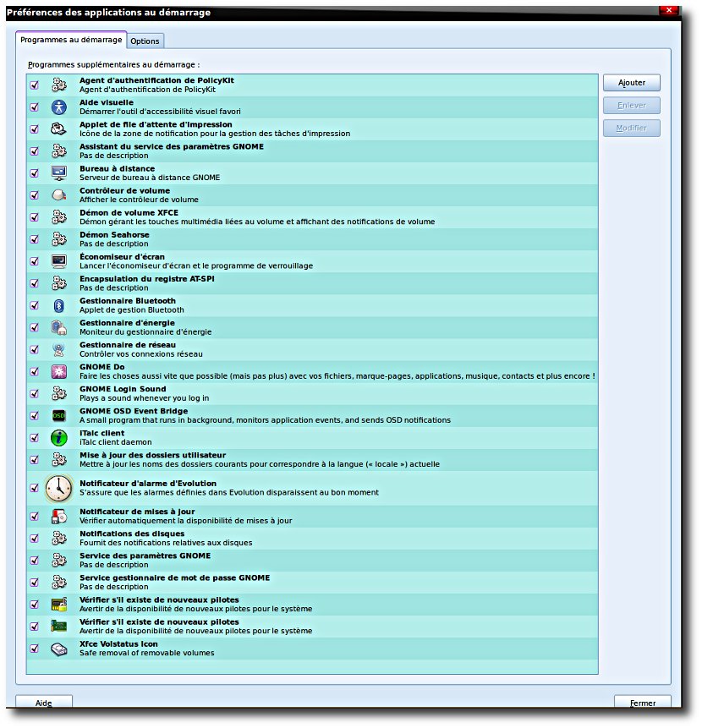Click 'Fournit des notifications relatives aux disques' text

click(166, 543)
